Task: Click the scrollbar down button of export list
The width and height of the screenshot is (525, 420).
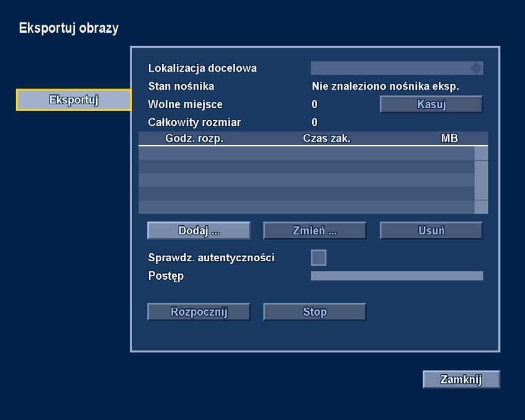Action: click(x=481, y=207)
